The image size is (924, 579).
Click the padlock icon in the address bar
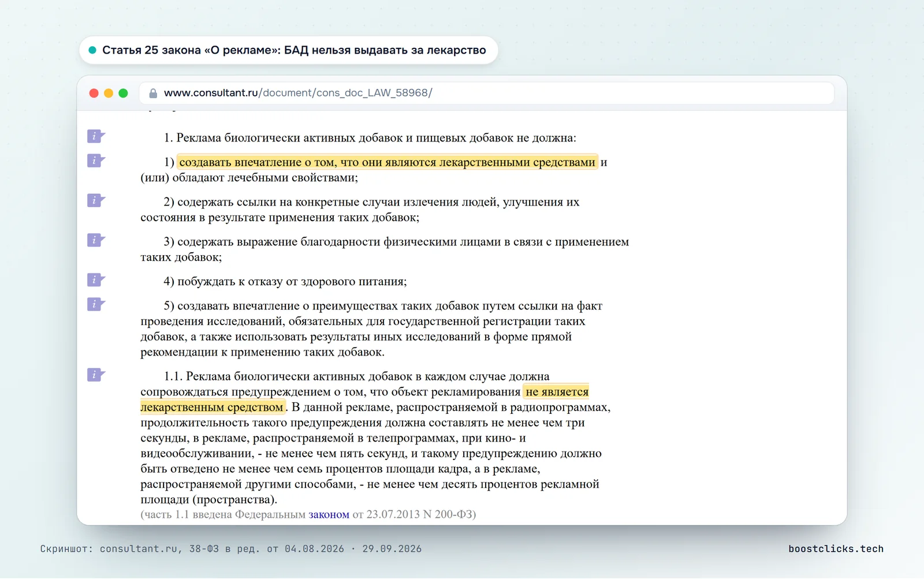pos(153,93)
